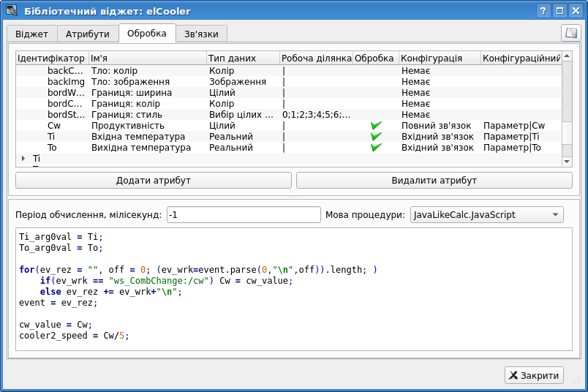Click the Тип даних column header
The height and width of the screenshot is (392, 588).
(x=243, y=59)
